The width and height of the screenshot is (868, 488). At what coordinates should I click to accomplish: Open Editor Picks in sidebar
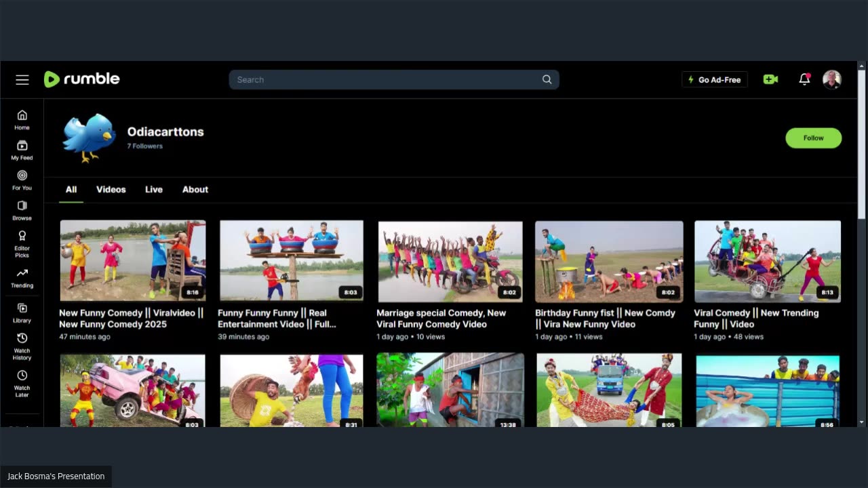(x=22, y=244)
